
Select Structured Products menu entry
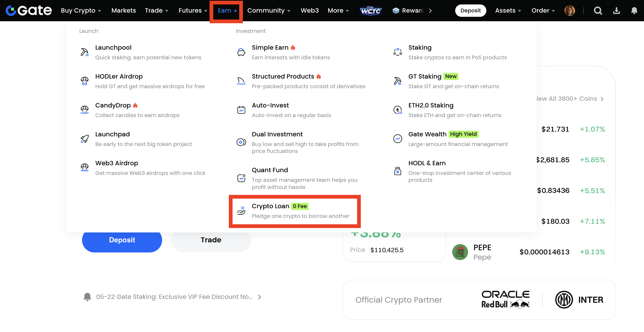283,76
